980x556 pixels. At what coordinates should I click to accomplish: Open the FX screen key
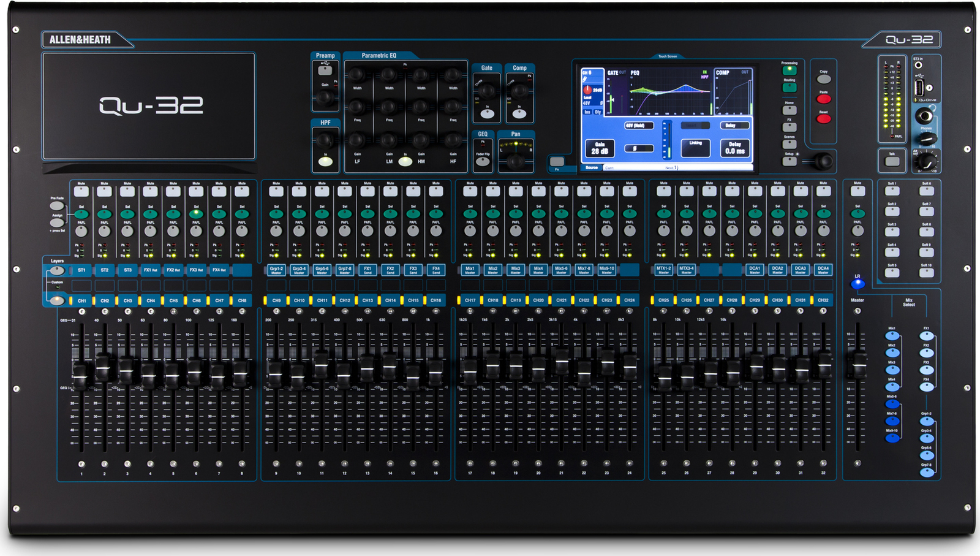coord(790,127)
